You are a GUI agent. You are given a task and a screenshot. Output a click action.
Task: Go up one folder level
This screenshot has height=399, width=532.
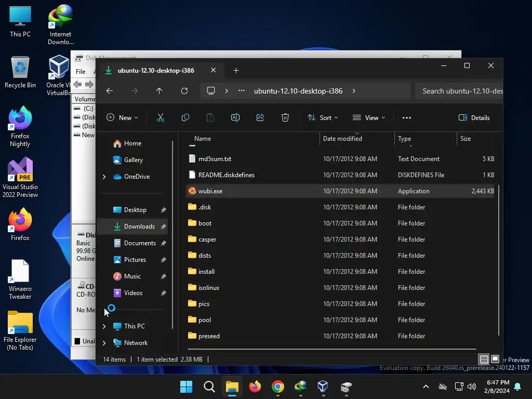pos(159,91)
